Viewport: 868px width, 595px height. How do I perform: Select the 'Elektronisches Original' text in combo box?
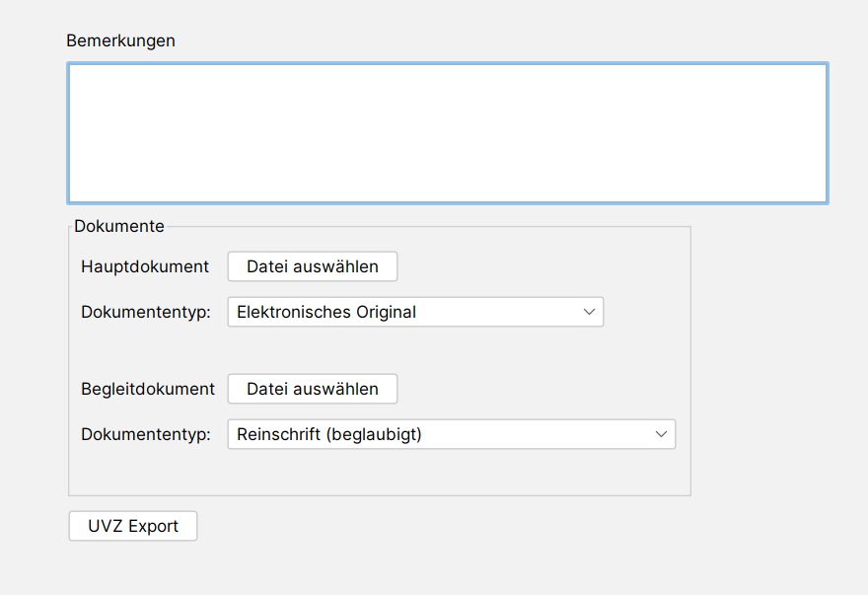pos(326,312)
